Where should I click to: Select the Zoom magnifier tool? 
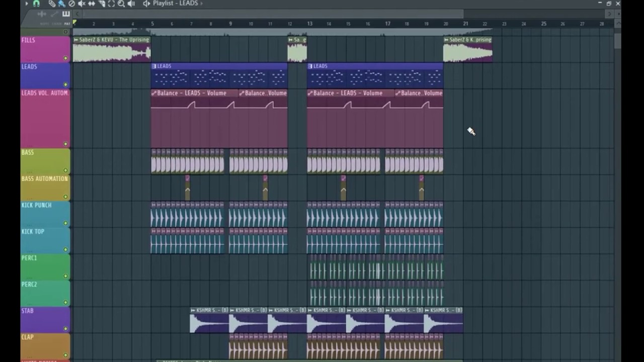(121, 4)
